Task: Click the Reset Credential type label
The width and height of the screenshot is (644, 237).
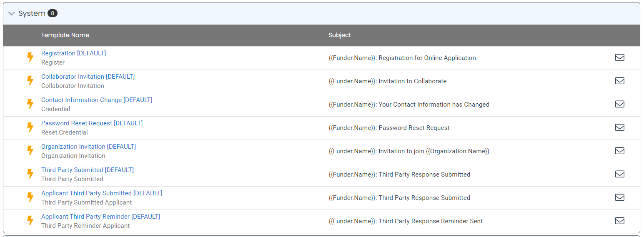Action: click(65, 132)
